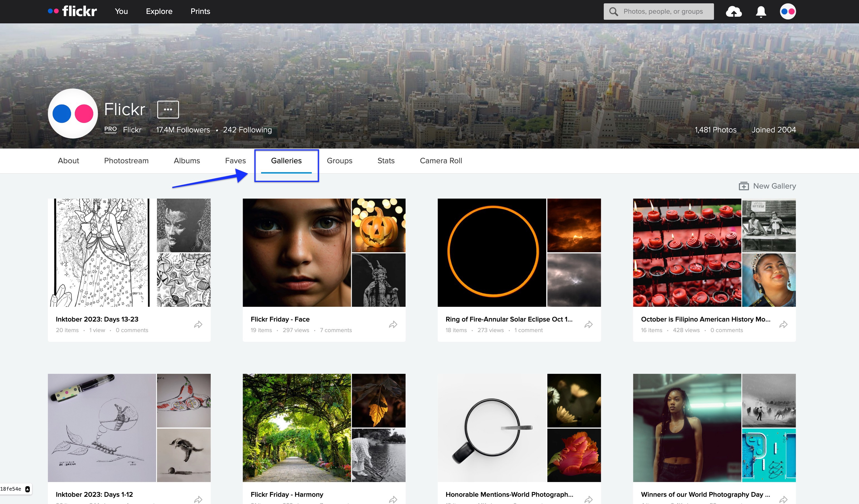Share the Flickr Friday - Face gallery
Viewport: 859px width, 504px height.
393,325
